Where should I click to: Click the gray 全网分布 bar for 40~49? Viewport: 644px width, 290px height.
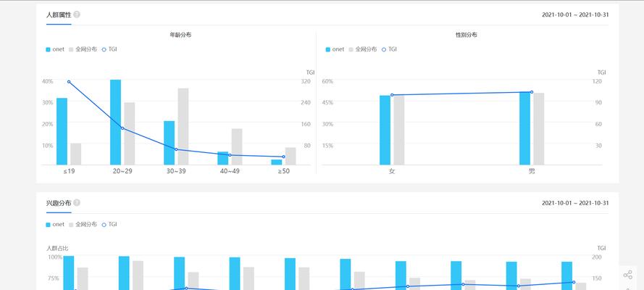(237, 146)
